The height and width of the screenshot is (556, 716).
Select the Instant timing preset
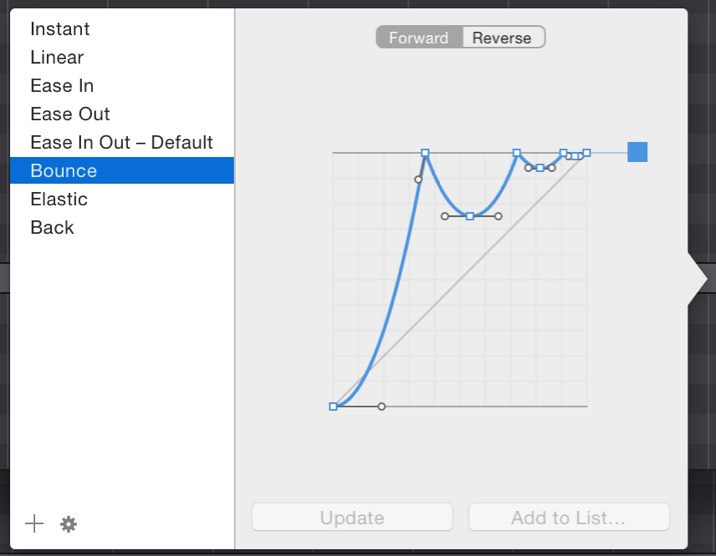[60, 29]
